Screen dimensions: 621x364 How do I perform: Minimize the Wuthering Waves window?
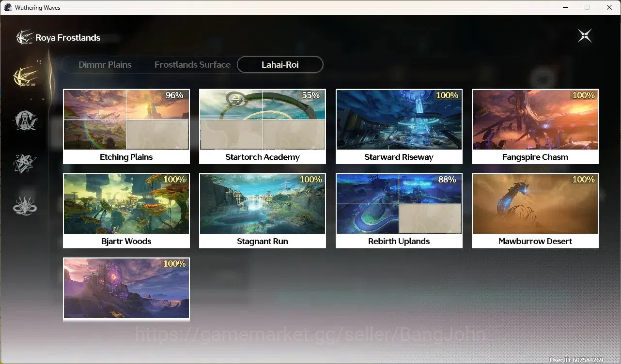click(x=565, y=7)
